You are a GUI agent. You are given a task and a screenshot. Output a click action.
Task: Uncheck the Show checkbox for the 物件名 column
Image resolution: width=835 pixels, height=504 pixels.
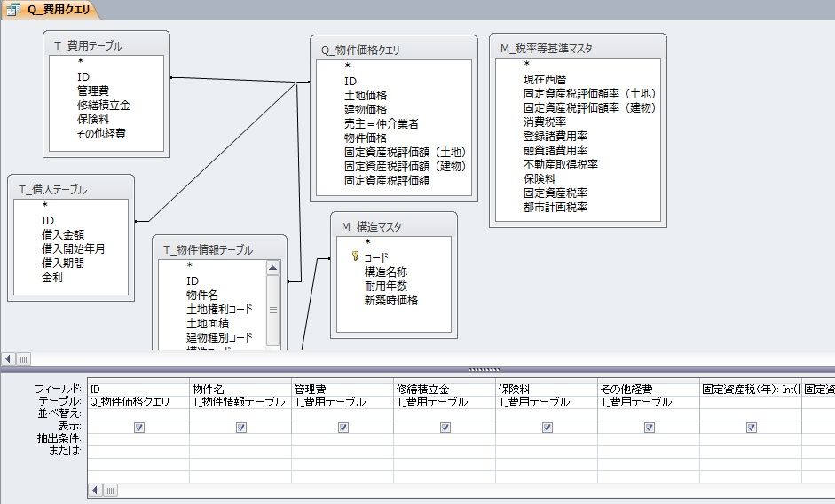240,428
